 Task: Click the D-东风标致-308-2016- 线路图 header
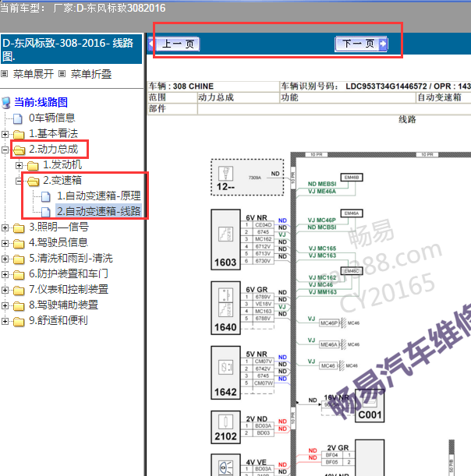pyautogui.click(x=71, y=49)
